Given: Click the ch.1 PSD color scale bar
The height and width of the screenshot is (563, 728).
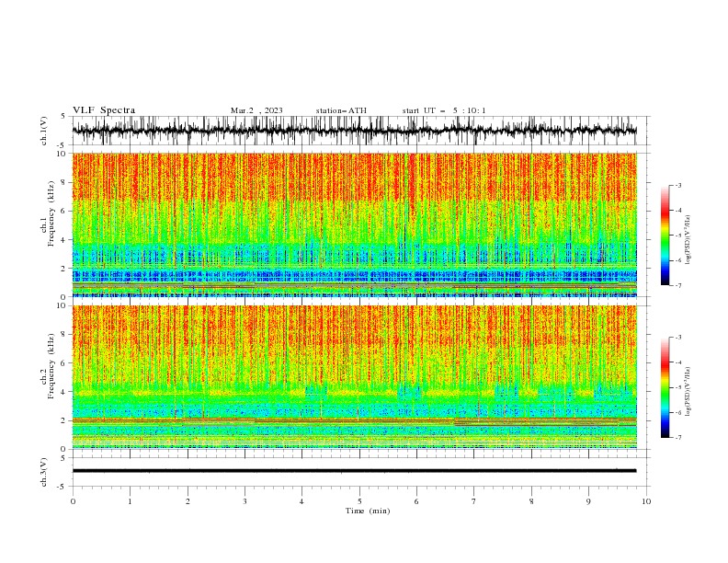Looking at the screenshot, I should click(x=665, y=236).
